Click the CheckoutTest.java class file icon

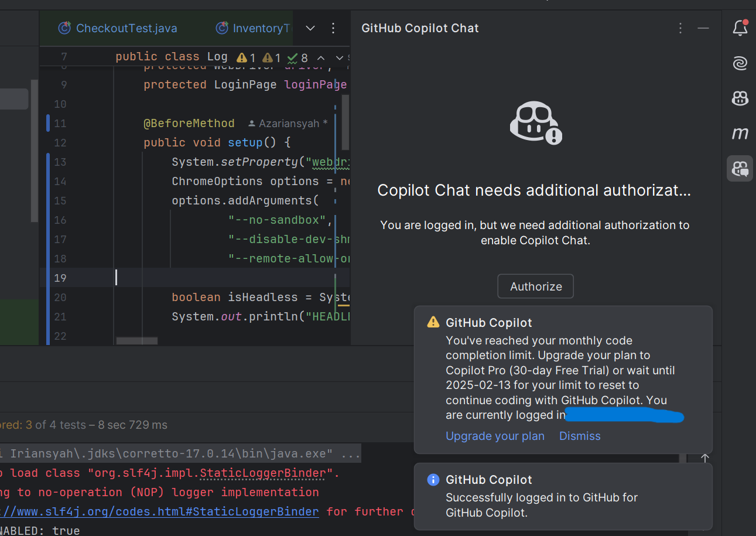click(x=64, y=28)
